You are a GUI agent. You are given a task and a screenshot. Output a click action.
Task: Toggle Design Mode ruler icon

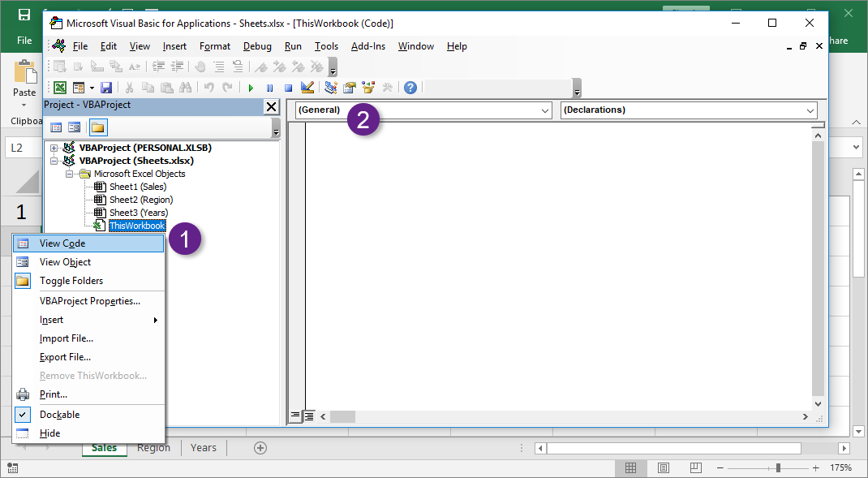[x=307, y=88]
